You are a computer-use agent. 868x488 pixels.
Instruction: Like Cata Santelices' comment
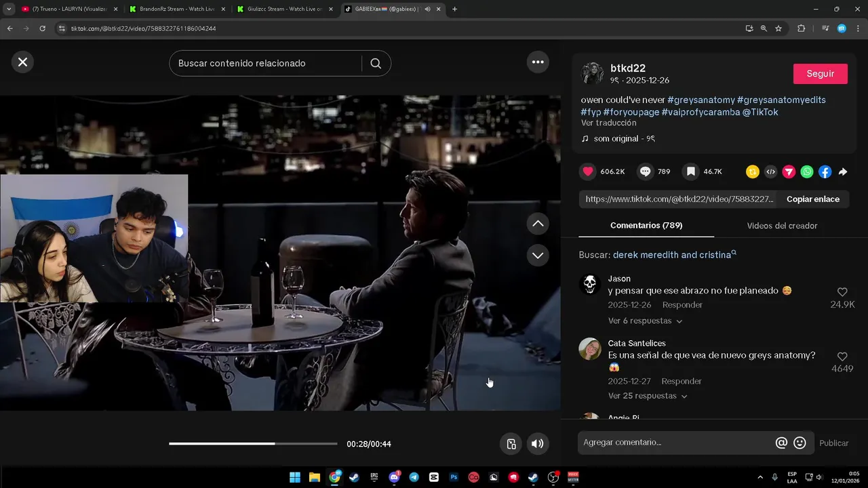[842, 357]
